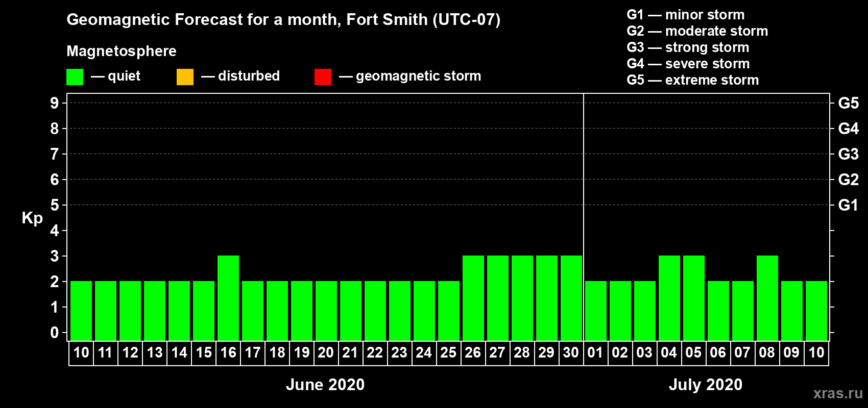The height and width of the screenshot is (408, 868).
Task: Click date cell 09 in July
Action: 792,353
